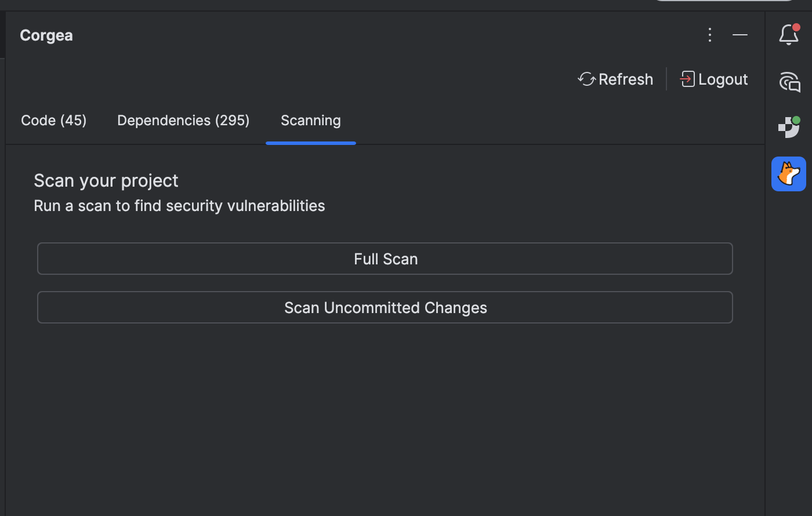The height and width of the screenshot is (516, 812).
Task: Minimize the Corgea tool window
Action: (x=740, y=35)
